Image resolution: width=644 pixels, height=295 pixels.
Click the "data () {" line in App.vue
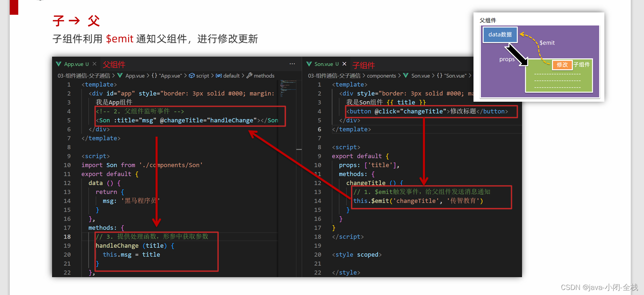click(104, 183)
